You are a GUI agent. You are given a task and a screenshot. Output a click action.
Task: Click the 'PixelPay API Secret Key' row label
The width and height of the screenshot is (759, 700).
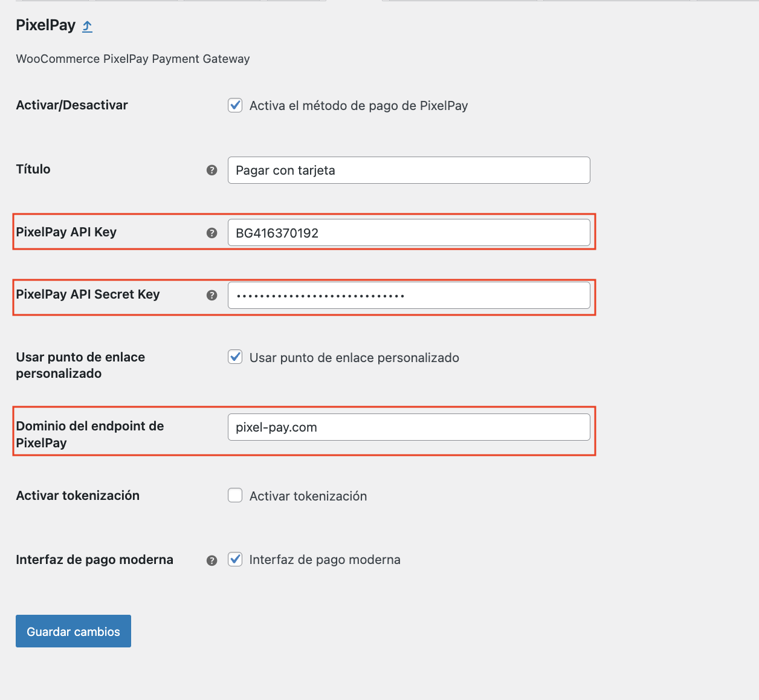coord(88,294)
